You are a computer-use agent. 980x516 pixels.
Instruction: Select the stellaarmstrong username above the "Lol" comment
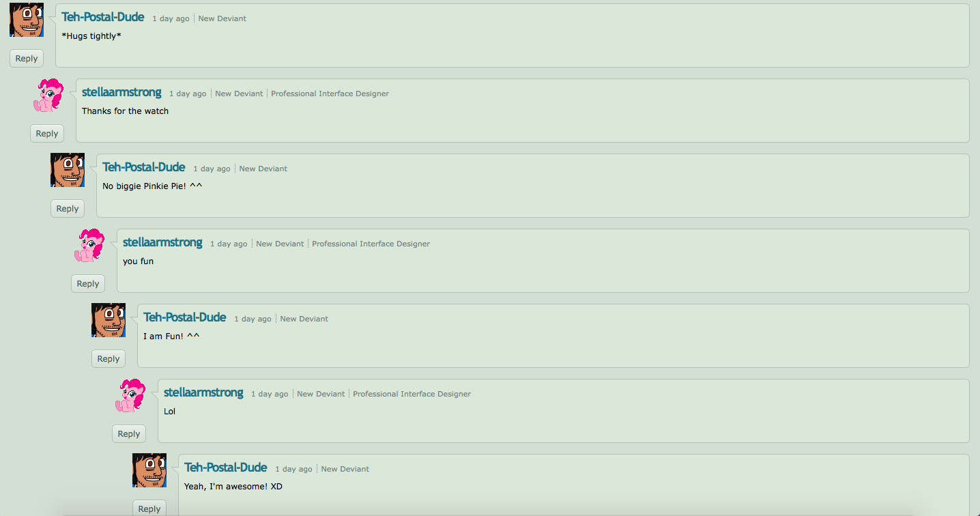(x=203, y=392)
